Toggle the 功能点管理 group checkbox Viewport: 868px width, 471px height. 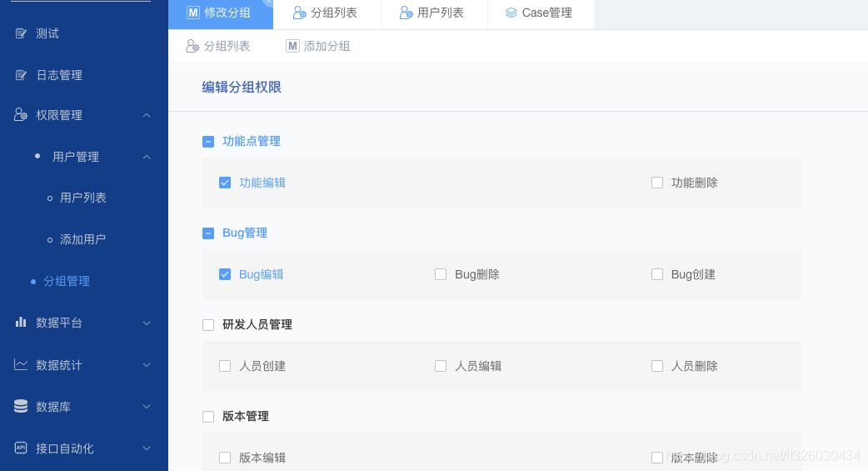(208, 142)
